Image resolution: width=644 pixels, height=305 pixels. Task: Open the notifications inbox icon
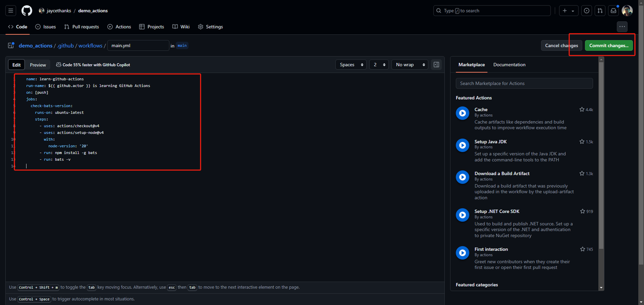[613, 11]
